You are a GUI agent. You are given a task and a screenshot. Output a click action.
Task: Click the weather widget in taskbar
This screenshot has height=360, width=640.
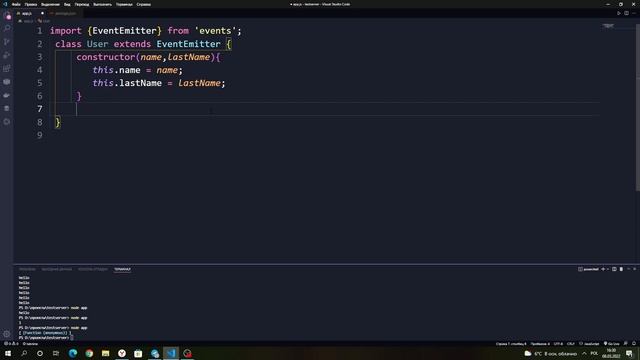[x=551, y=353]
